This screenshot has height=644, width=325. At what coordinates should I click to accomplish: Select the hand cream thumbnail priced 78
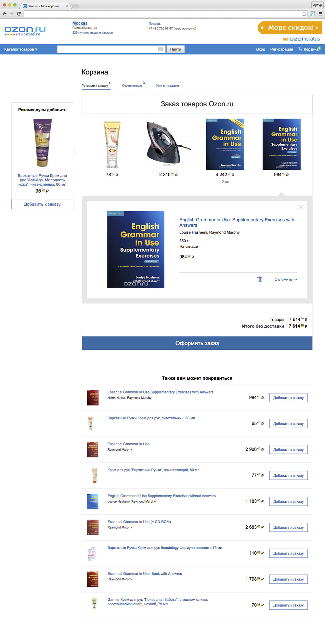(x=112, y=144)
